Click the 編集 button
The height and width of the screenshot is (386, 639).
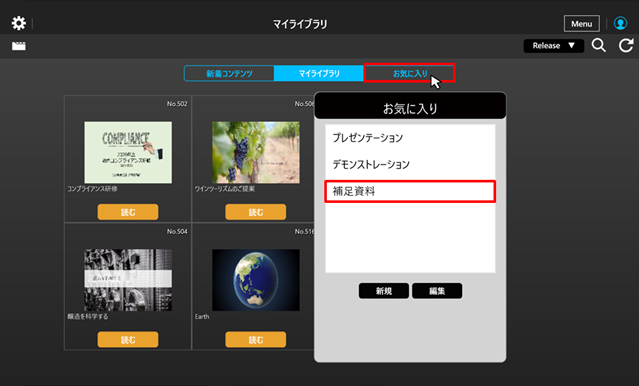coord(437,291)
